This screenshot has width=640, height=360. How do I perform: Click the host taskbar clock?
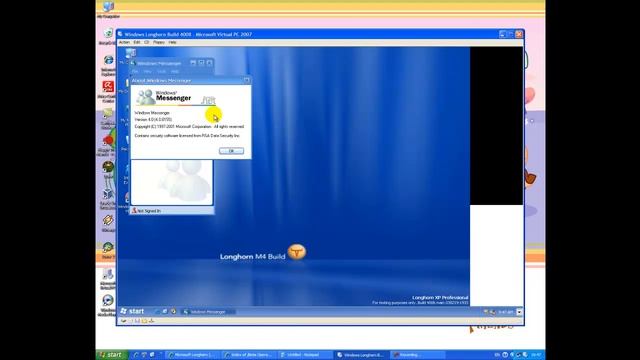[537, 355]
